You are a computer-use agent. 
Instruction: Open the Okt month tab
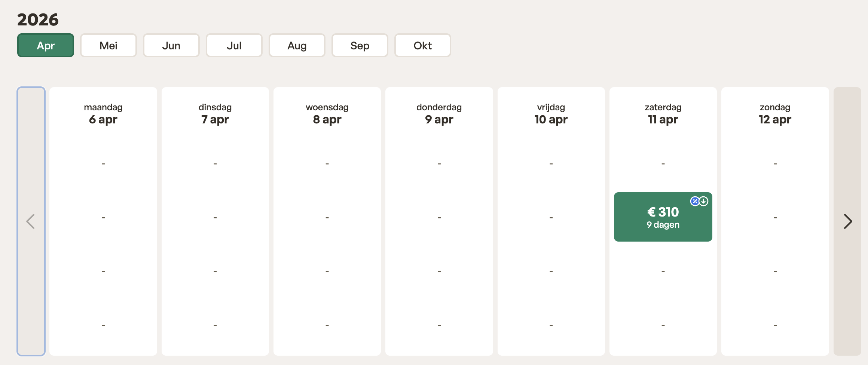tap(423, 46)
